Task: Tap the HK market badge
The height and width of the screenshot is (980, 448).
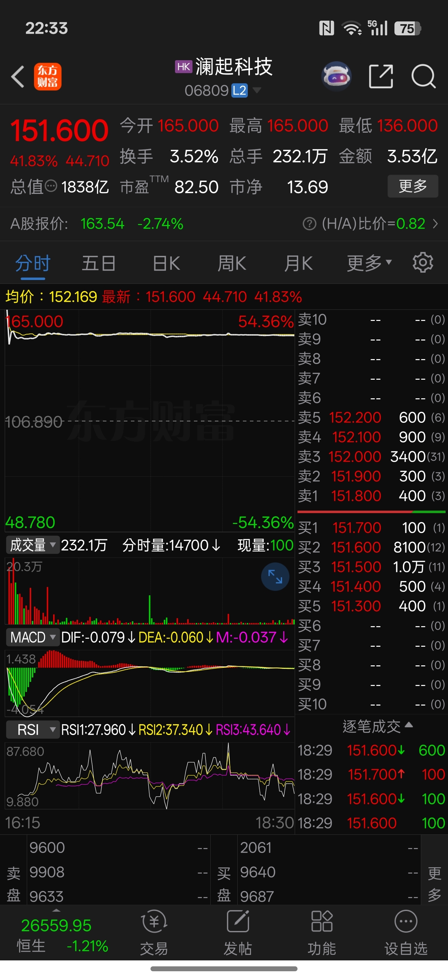Action: [x=184, y=66]
